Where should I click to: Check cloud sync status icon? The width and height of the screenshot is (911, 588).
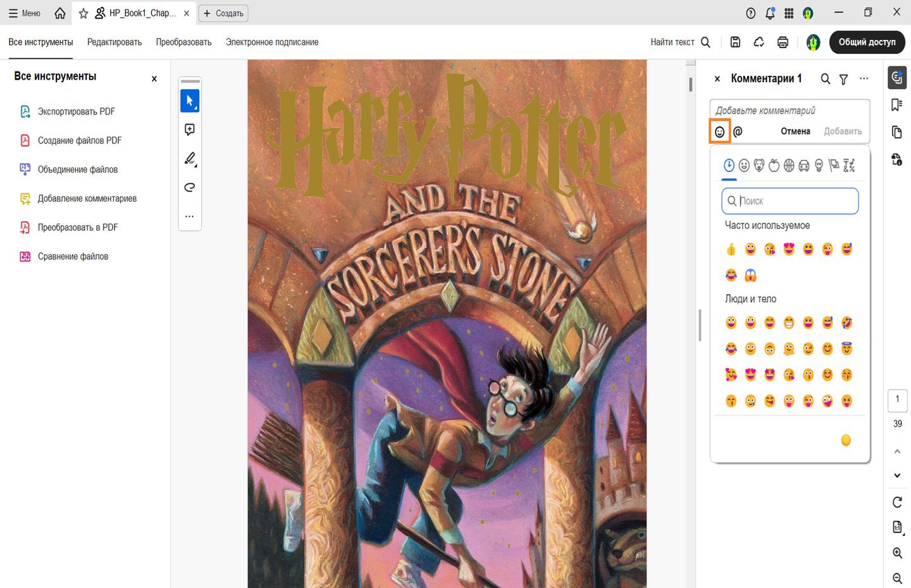pos(759,42)
